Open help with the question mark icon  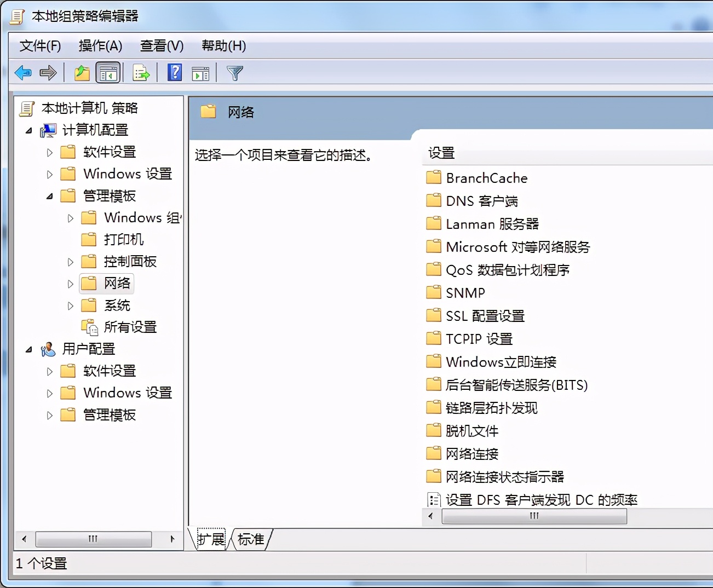pyautogui.click(x=174, y=72)
